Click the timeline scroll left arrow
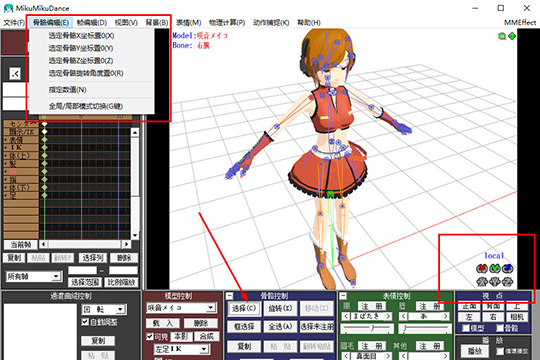This screenshot has width=540, height=360. click(x=43, y=244)
